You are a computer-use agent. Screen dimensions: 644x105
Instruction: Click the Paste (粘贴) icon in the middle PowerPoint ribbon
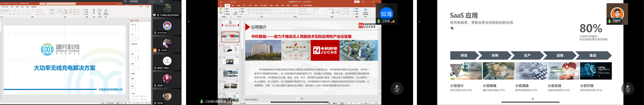point(221,11)
